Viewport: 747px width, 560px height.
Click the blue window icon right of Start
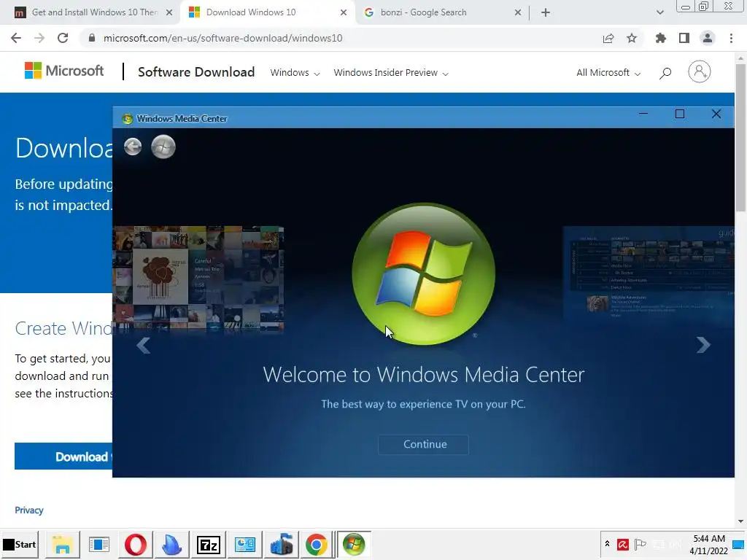(x=98, y=544)
